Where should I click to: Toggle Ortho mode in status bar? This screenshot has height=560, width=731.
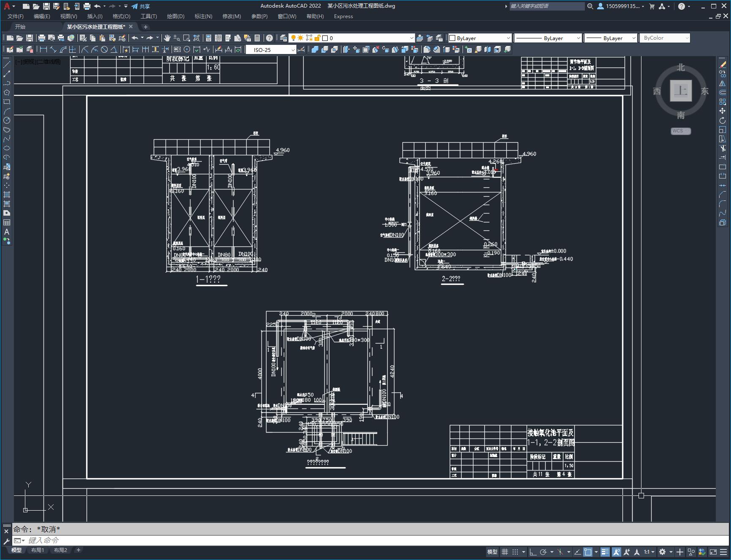click(x=533, y=552)
